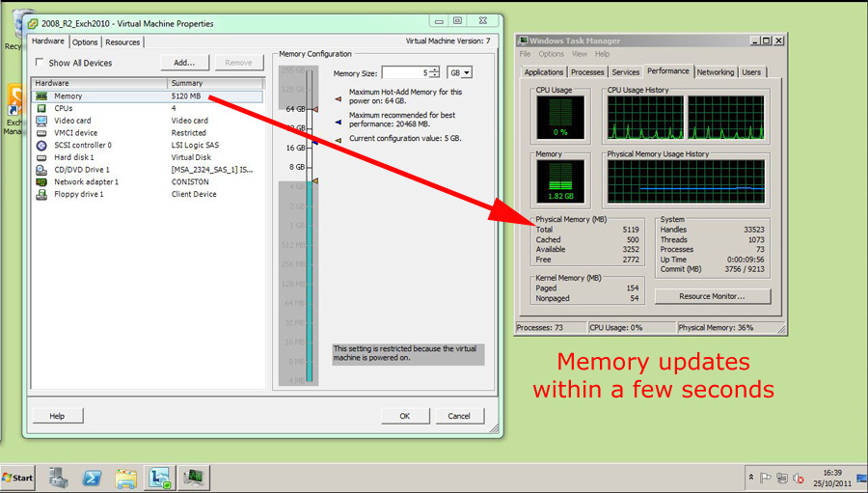Click the 'Processes: 73' status bar entry
The height and width of the screenshot is (493, 868).
tap(540, 327)
